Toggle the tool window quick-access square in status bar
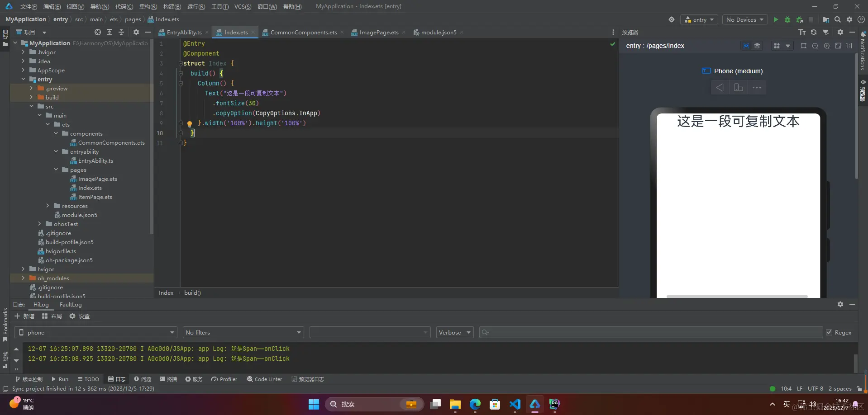Viewport: 868px width, 415px height. point(5,389)
